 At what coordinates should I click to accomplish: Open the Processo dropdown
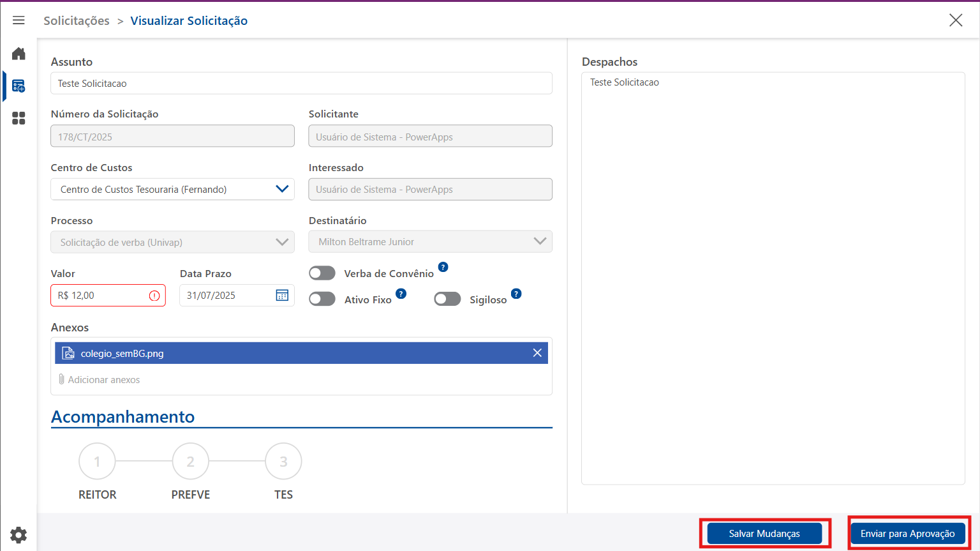point(281,242)
